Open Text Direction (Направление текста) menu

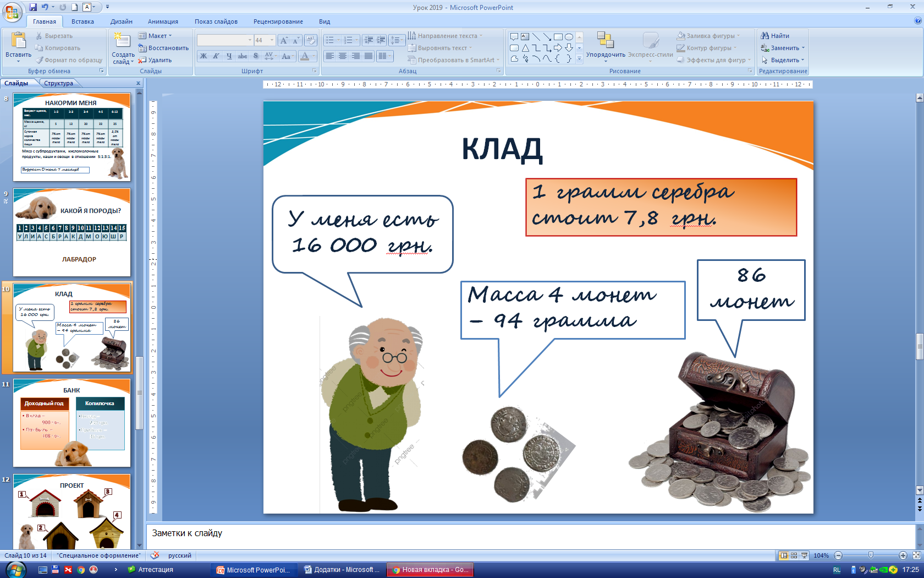coord(445,36)
